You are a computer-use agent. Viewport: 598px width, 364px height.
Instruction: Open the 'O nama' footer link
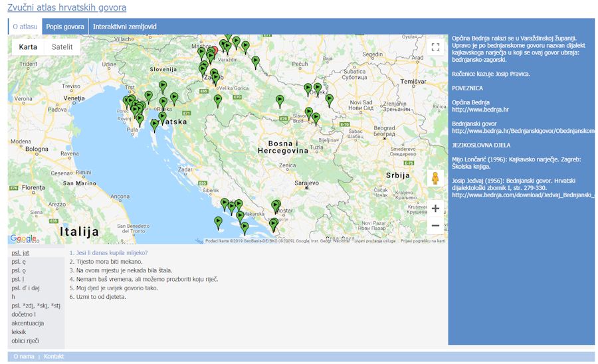tap(23, 357)
